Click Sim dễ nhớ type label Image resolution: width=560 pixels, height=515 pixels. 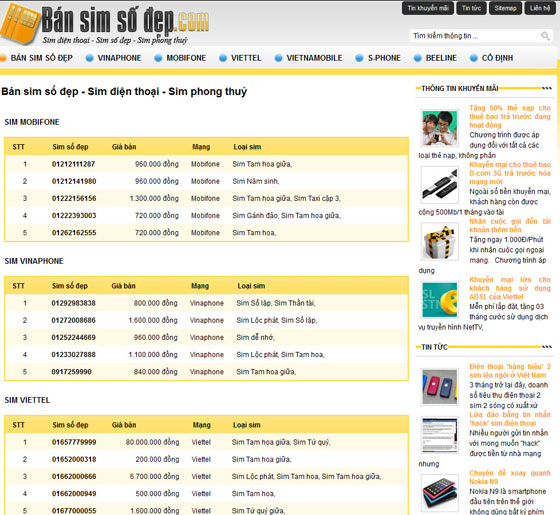coord(255,337)
